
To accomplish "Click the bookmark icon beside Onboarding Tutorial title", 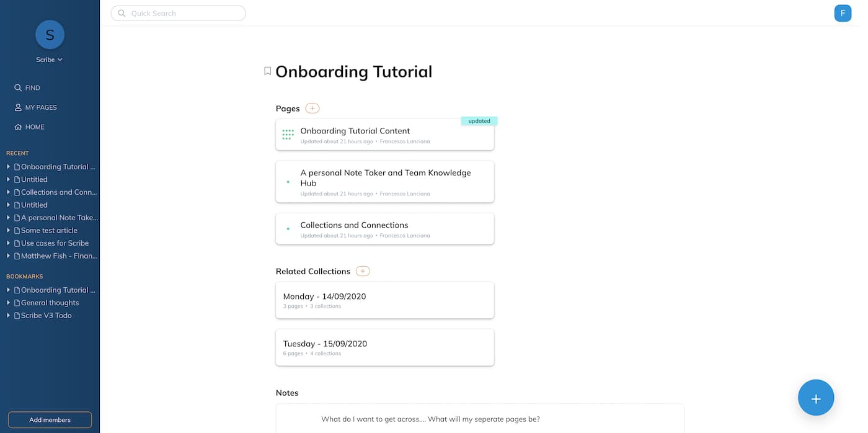I will coord(267,71).
